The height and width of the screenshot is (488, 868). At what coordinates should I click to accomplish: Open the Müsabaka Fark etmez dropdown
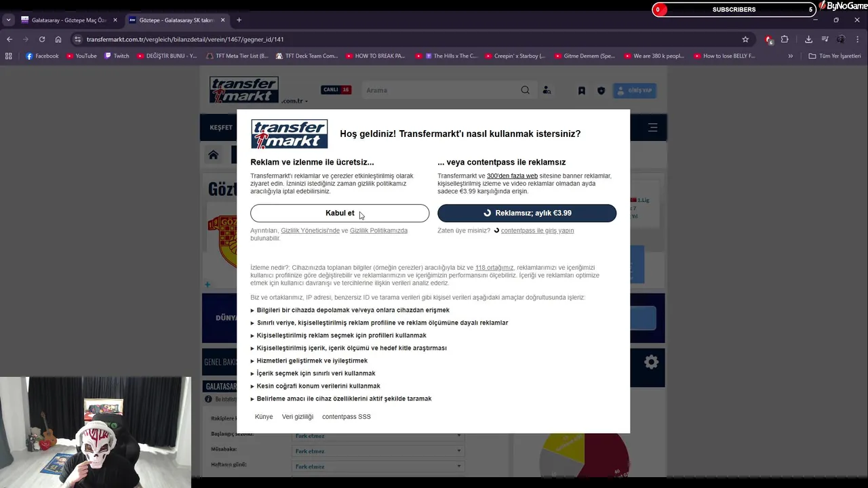click(378, 451)
